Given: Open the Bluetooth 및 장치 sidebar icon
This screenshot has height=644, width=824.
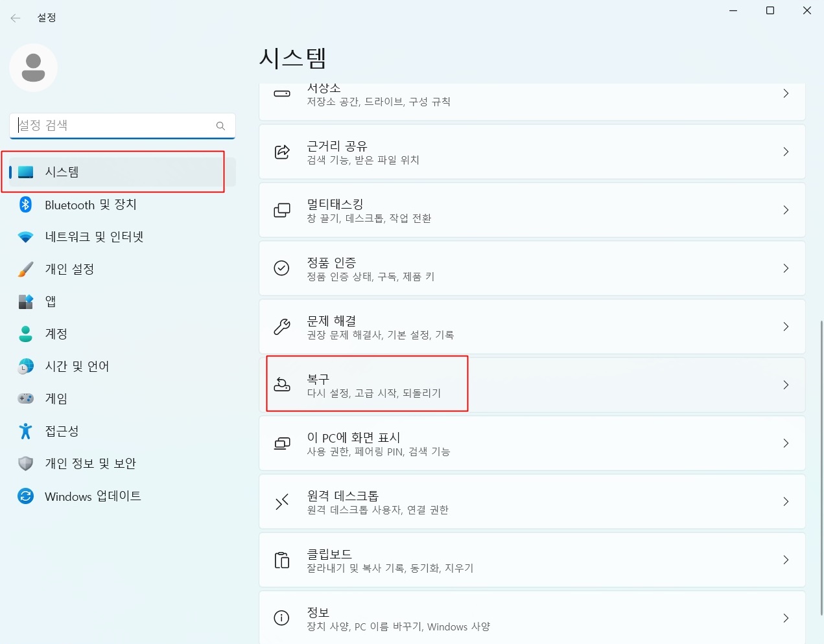Looking at the screenshot, I should [25, 205].
